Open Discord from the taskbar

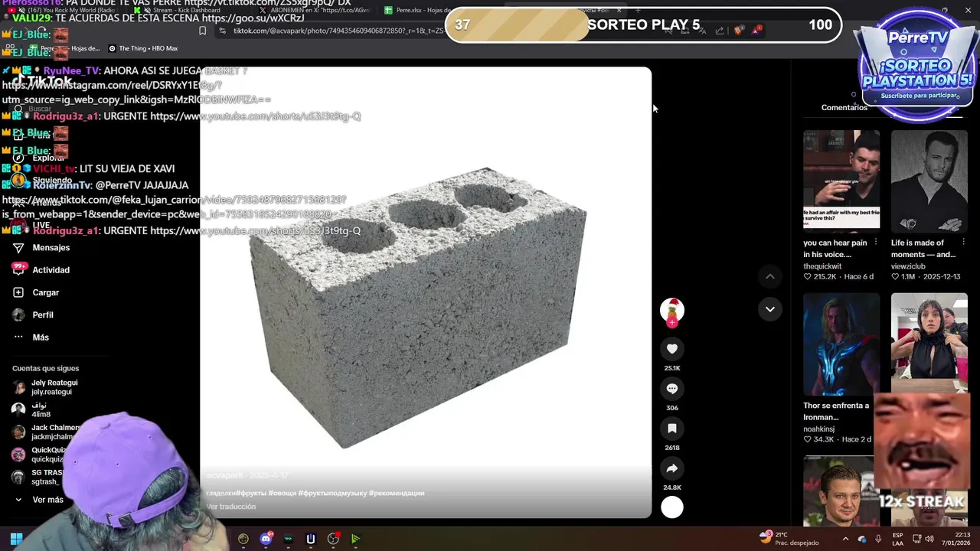pyautogui.click(x=266, y=539)
